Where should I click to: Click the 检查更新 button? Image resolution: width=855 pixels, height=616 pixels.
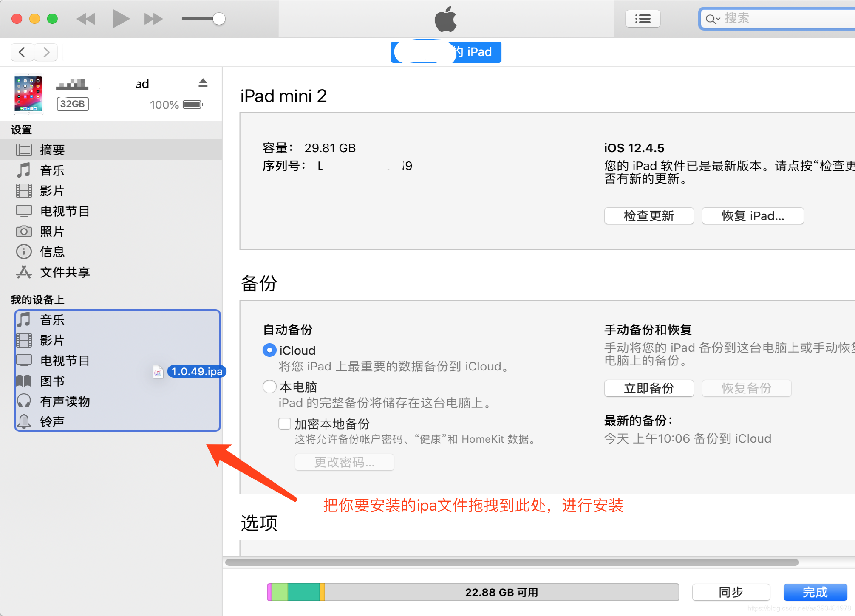648,216
